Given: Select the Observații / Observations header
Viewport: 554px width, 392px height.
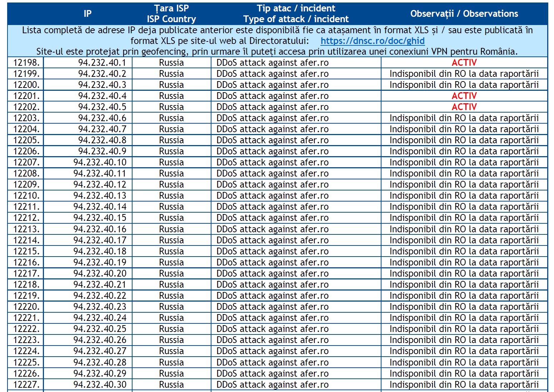Looking at the screenshot, I should point(464,14).
